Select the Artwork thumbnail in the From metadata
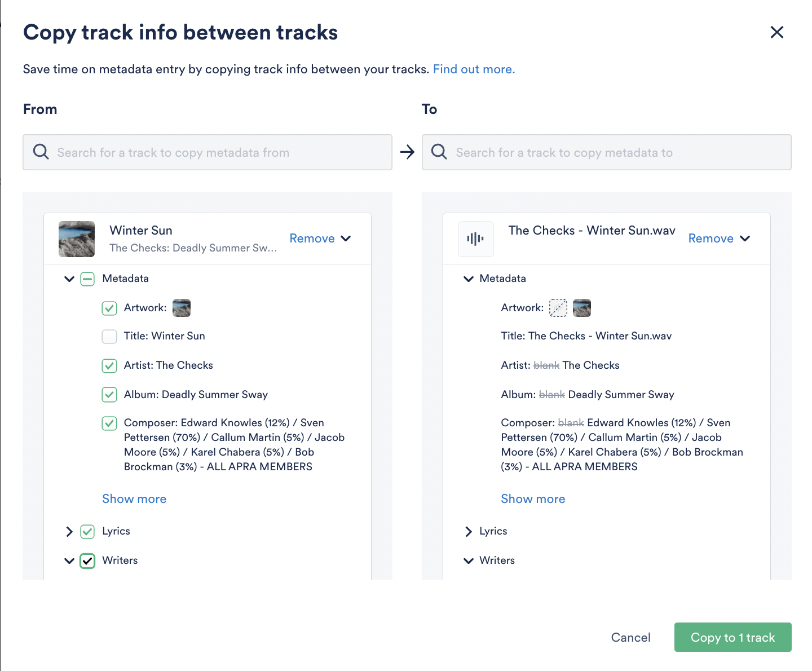Image resolution: width=812 pixels, height=671 pixels. click(182, 307)
